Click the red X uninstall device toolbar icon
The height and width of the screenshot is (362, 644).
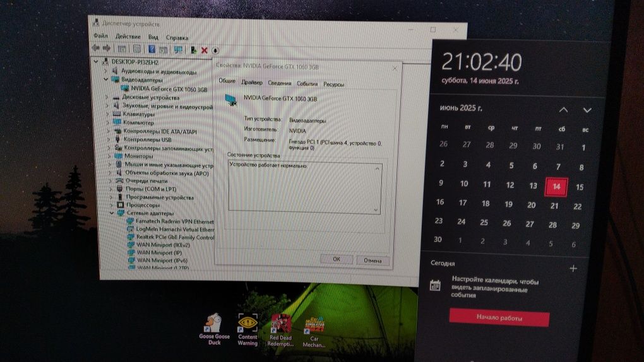(x=204, y=50)
